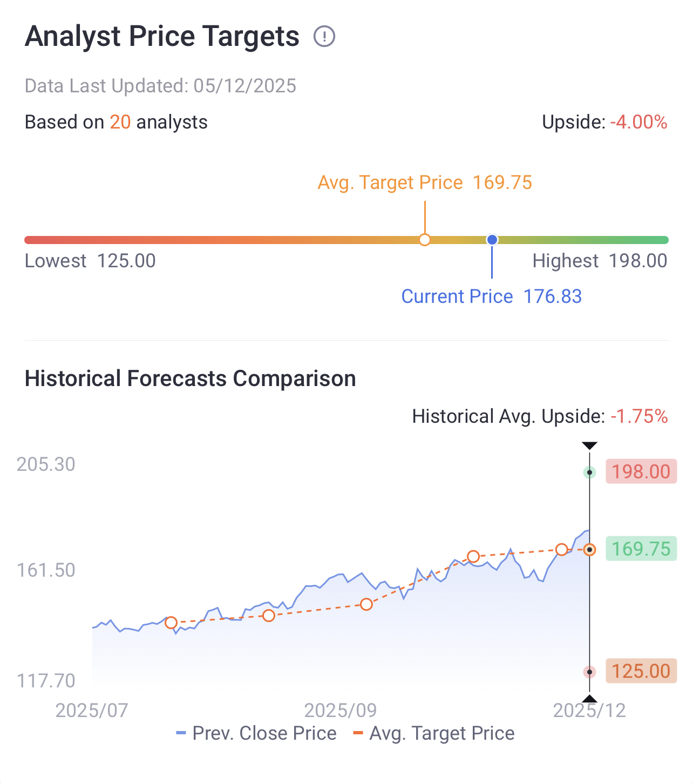Click the 198.00 highest target label
693x784 pixels.
coord(641,471)
